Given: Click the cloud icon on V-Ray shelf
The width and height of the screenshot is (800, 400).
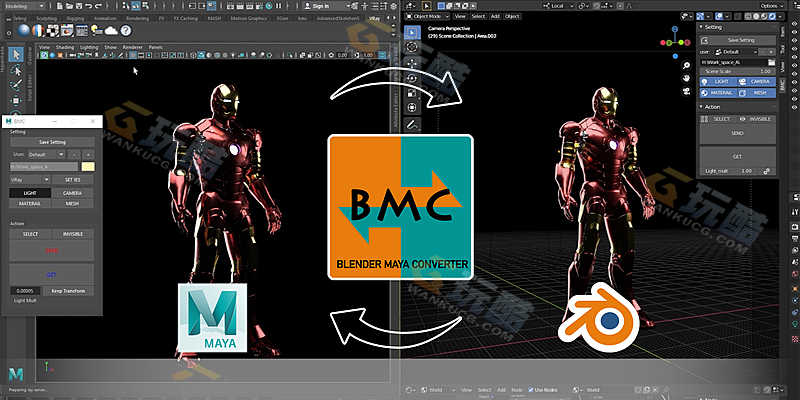Looking at the screenshot, I should (x=111, y=30).
